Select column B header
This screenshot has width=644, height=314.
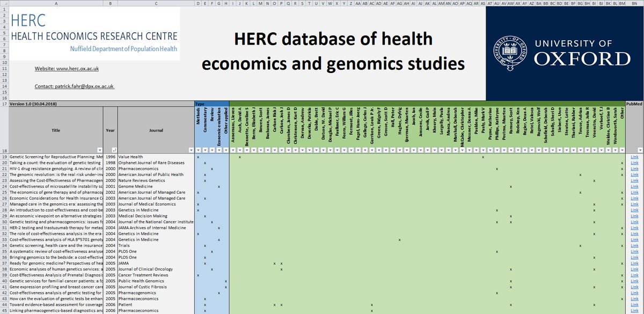click(x=111, y=3)
